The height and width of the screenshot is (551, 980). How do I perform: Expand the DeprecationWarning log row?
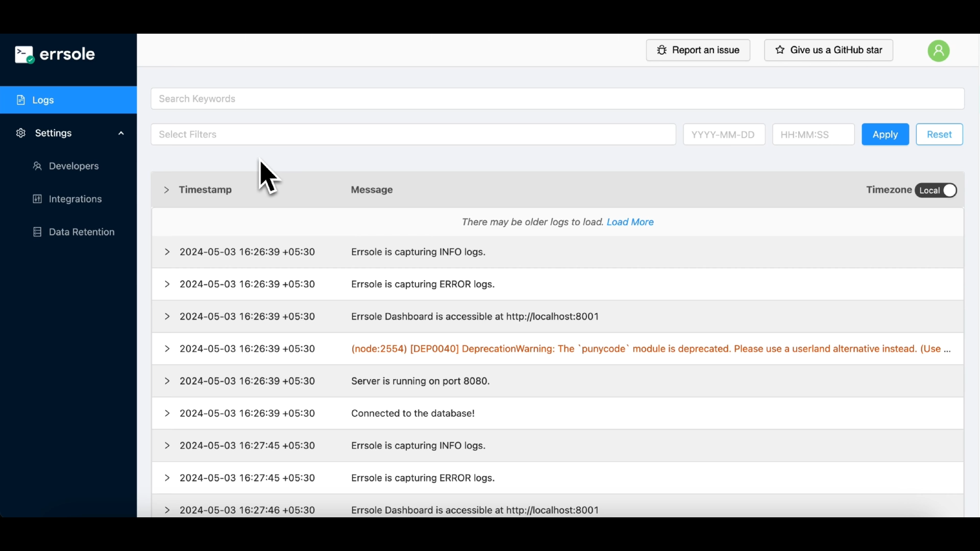[x=168, y=349]
